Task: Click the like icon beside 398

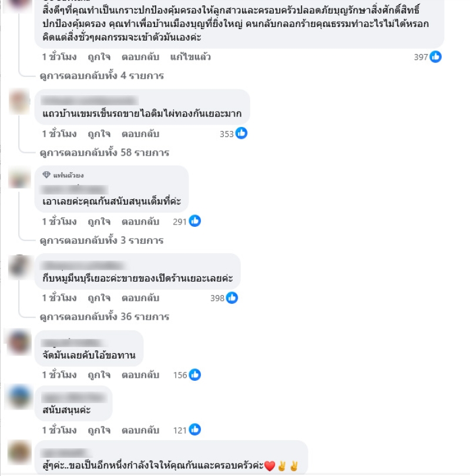Action: pos(232,298)
